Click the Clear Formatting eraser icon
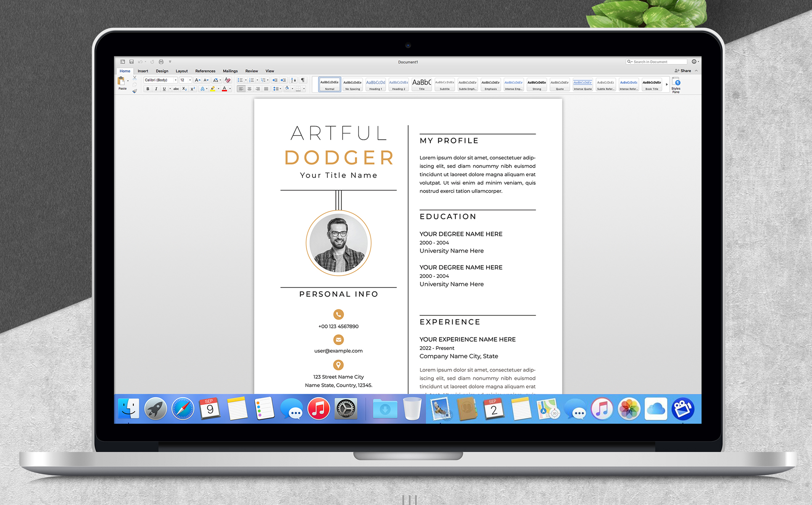This screenshot has height=505, width=812. pyautogui.click(x=228, y=80)
